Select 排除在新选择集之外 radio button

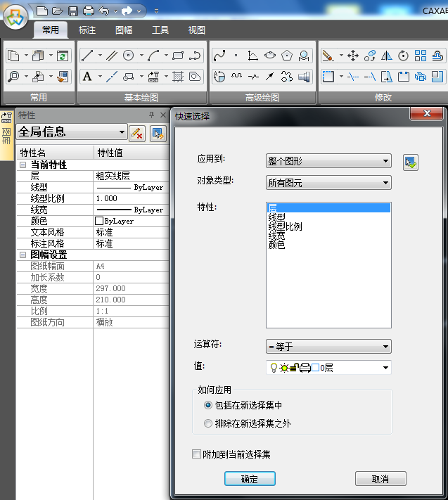click(207, 423)
